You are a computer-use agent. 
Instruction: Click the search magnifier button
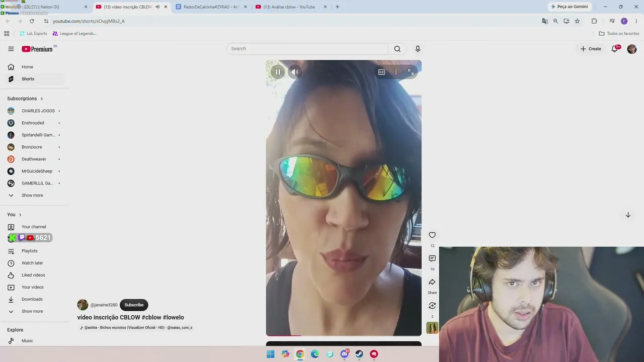click(x=397, y=49)
